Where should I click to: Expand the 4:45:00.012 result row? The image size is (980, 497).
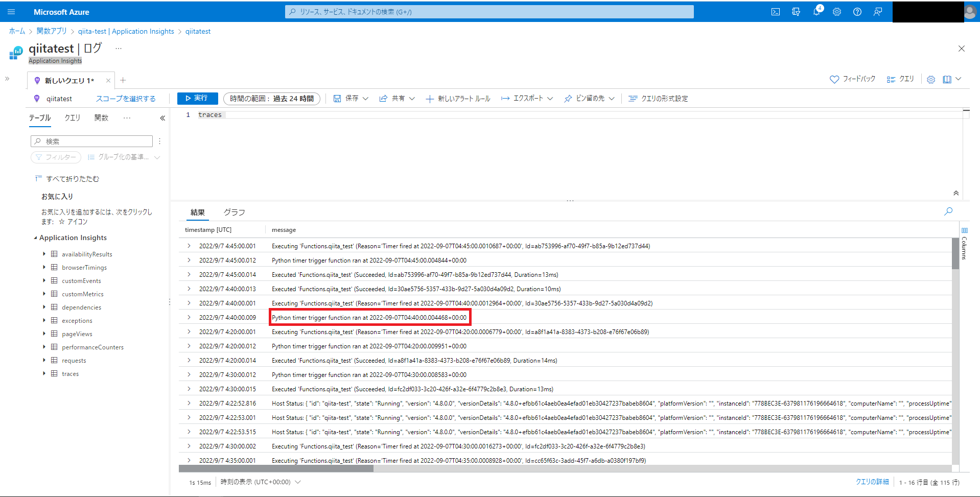click(189, 260)
